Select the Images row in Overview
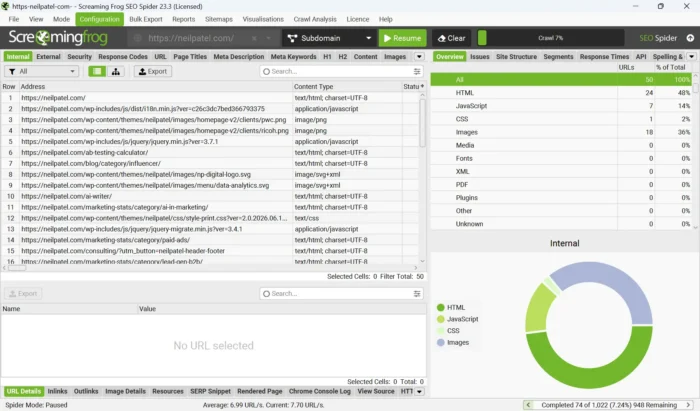The image size is (700, 411). (x=561, y=132)
